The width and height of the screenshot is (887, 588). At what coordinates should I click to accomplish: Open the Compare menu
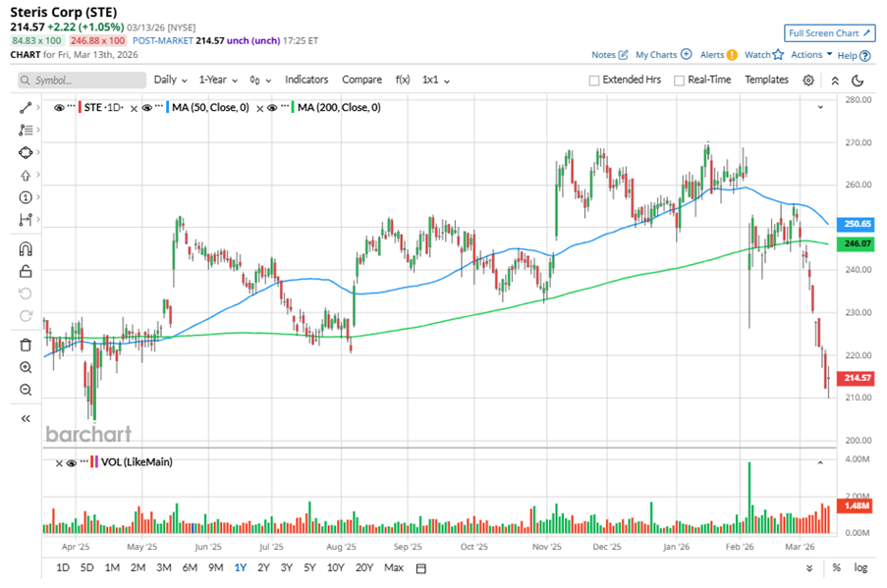coord(361,80)
